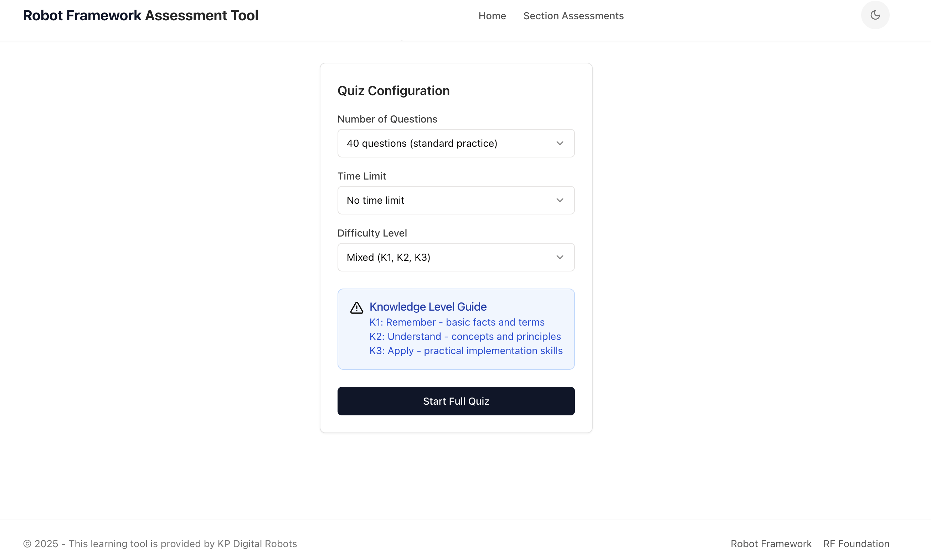Go to the Home menu item

click(492, 16)
